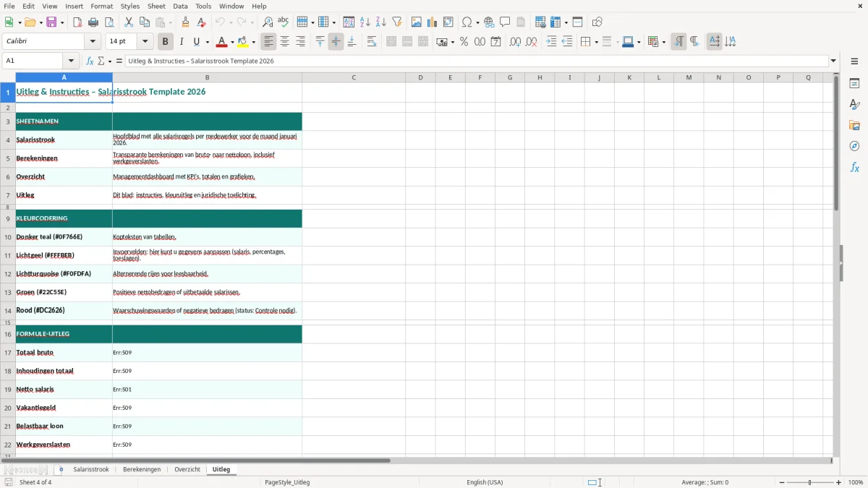Toggle Center Horizontally alignment
The width and height of the screenshot is (868, 488).
coord(285,42)
